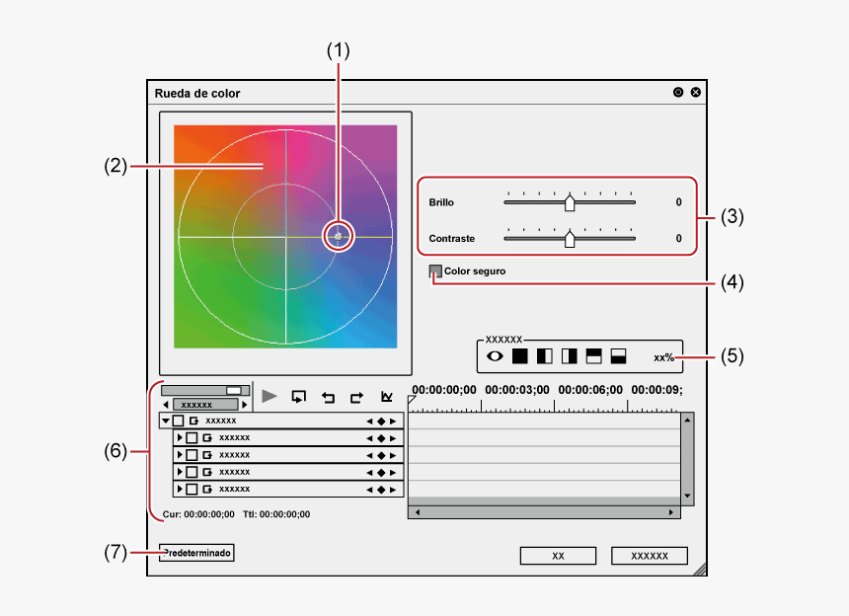849x616 pixels.
Task: Expand the second parameter track
Action: point(179,437)
